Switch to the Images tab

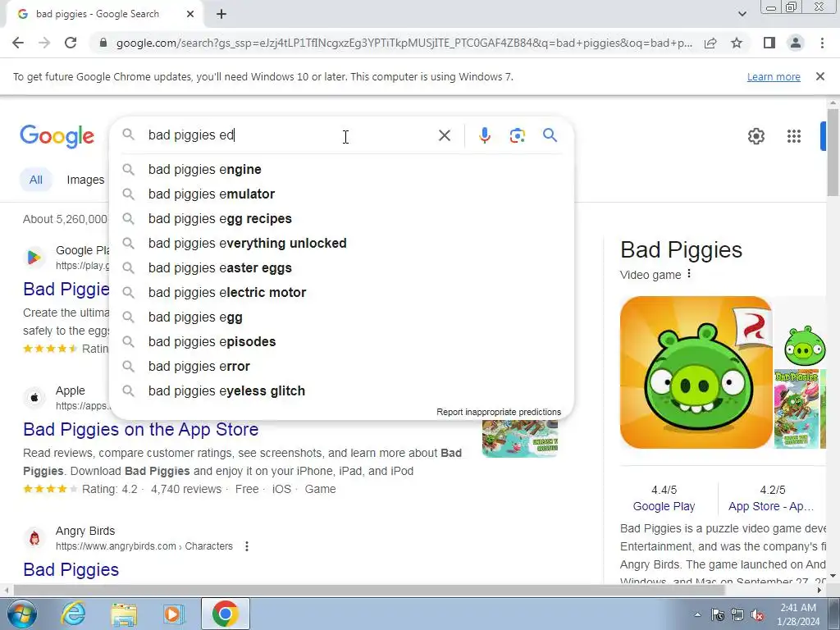85,180
